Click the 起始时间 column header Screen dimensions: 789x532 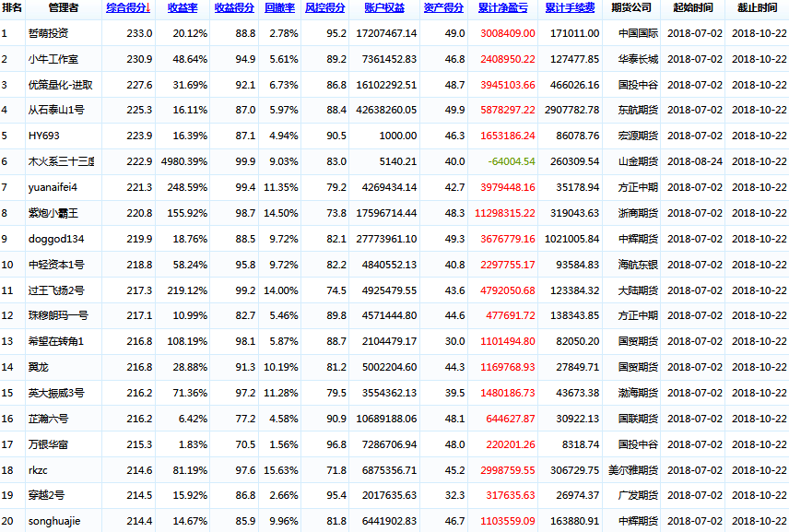click(693, 8)
